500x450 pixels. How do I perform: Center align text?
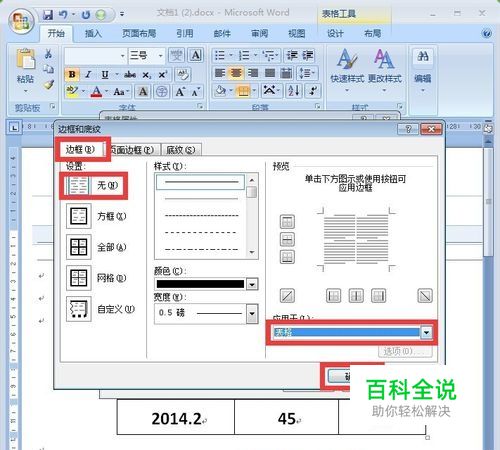tap(236, 73)
